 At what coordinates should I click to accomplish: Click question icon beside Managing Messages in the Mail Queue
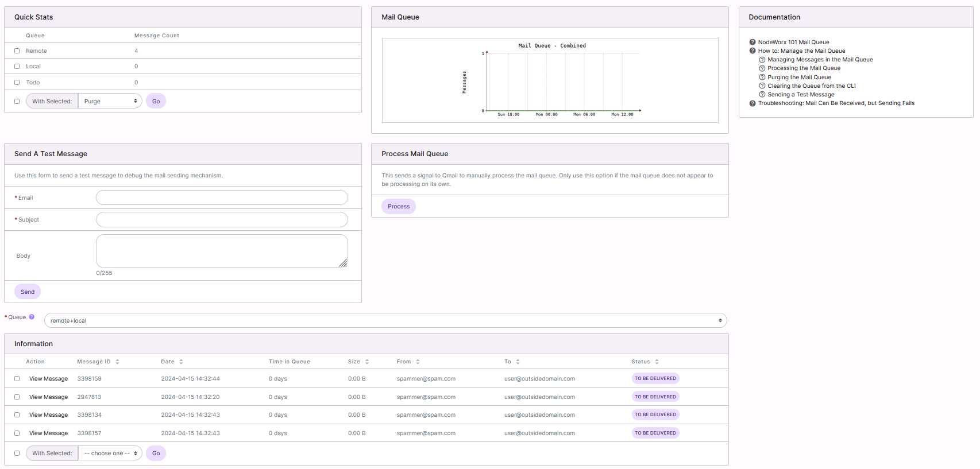(x=762, y=60)
